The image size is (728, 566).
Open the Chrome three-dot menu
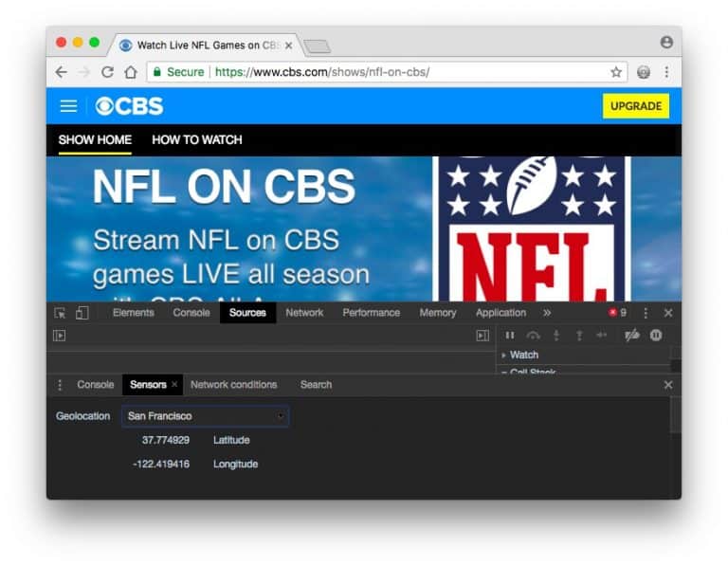pos(666,72)
